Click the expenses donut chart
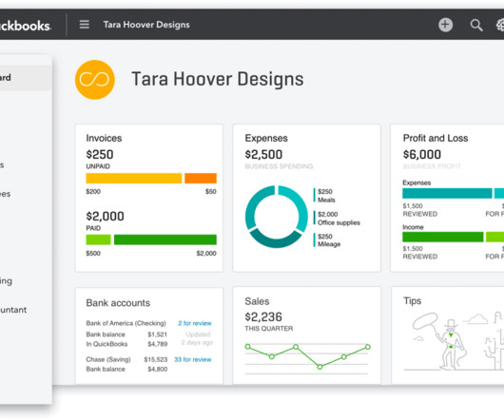504x420 pixels. pos(276,217)
